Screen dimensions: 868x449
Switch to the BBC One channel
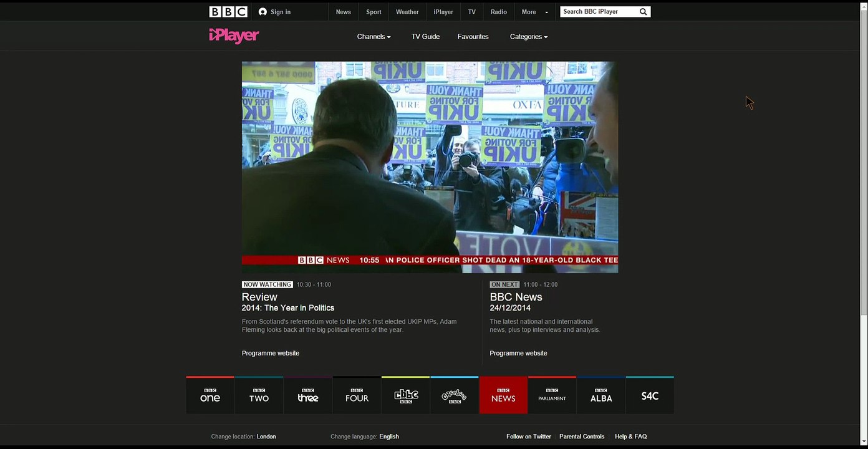pyautogui.click(x=210, y=395)
